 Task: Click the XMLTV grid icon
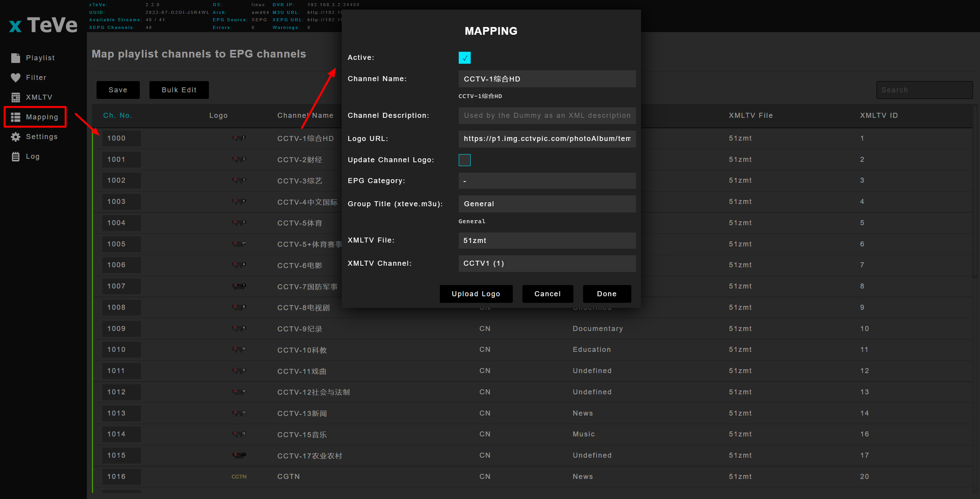15,97
